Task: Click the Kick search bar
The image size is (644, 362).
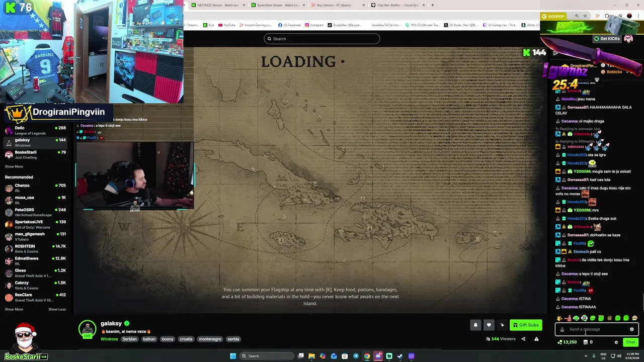Action: click(322, 39)
